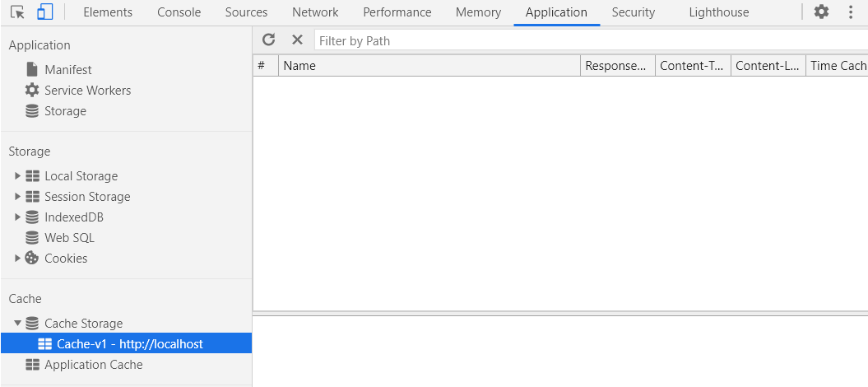Click the Filter by Path field

click(x=592, y=40)
